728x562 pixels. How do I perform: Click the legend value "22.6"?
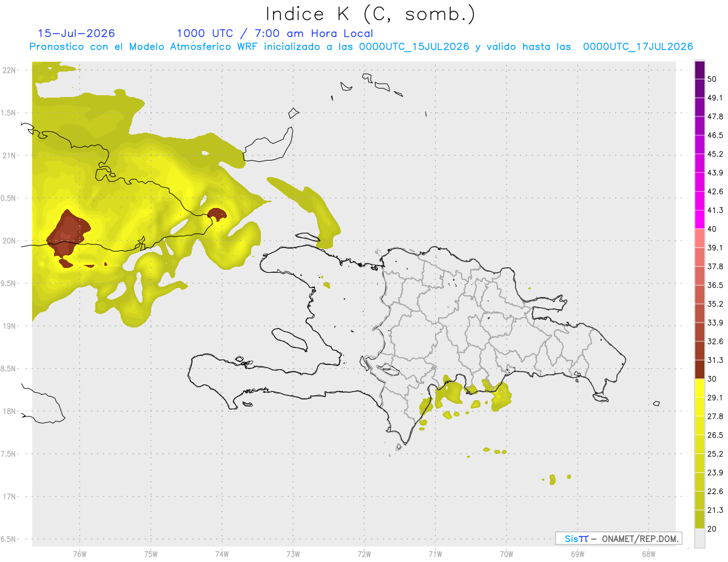click(x=715, y=491)
